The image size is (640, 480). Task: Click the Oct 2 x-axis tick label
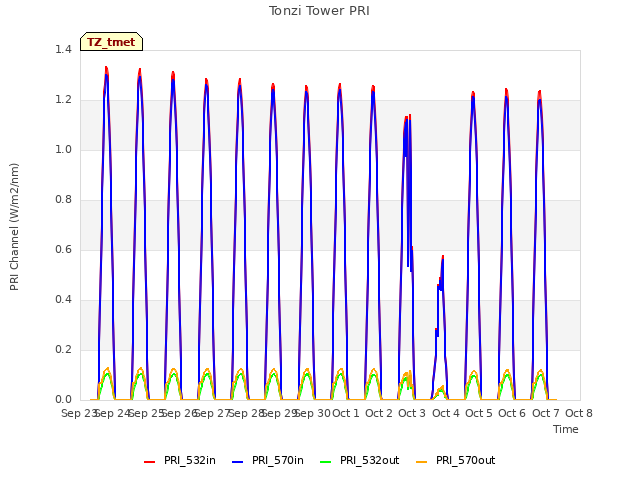click(379, 413)
